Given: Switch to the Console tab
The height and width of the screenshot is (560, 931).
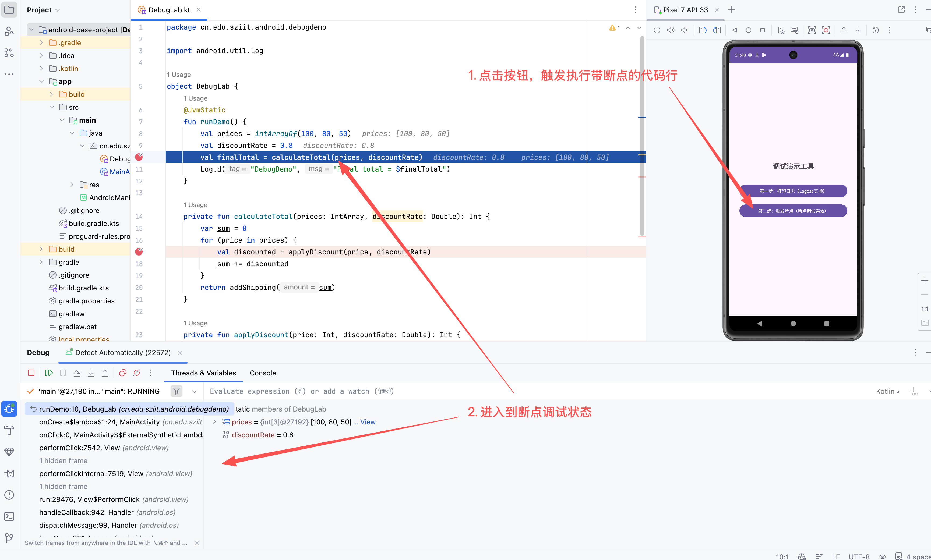Looking at the screenshot, I should pyautogui.click(x=263, y=373).
